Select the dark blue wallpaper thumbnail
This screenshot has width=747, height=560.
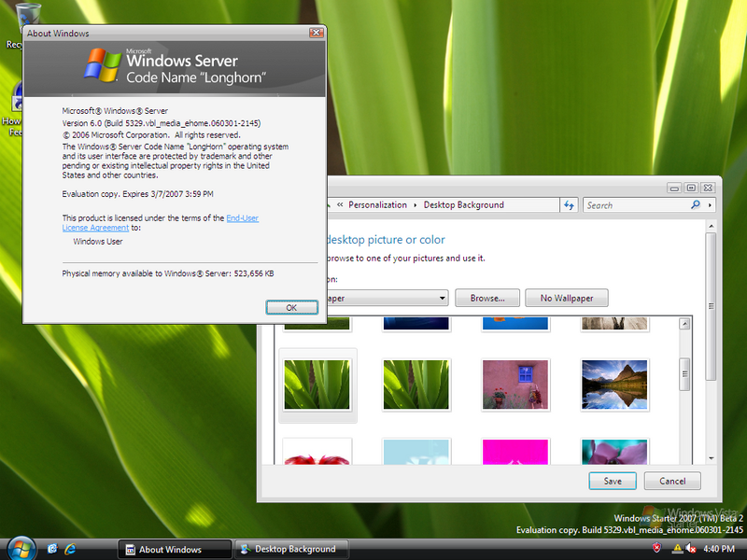tap(416, 323)
